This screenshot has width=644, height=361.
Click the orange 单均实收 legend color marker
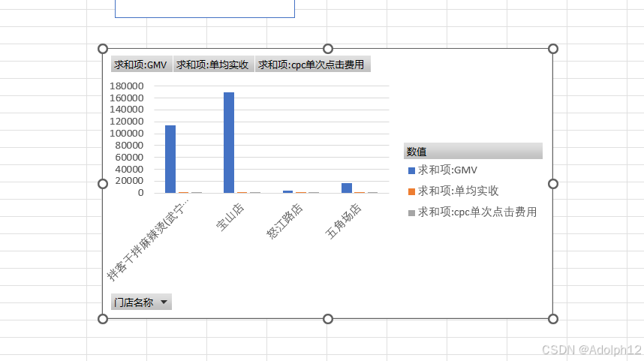pos(411,192)
